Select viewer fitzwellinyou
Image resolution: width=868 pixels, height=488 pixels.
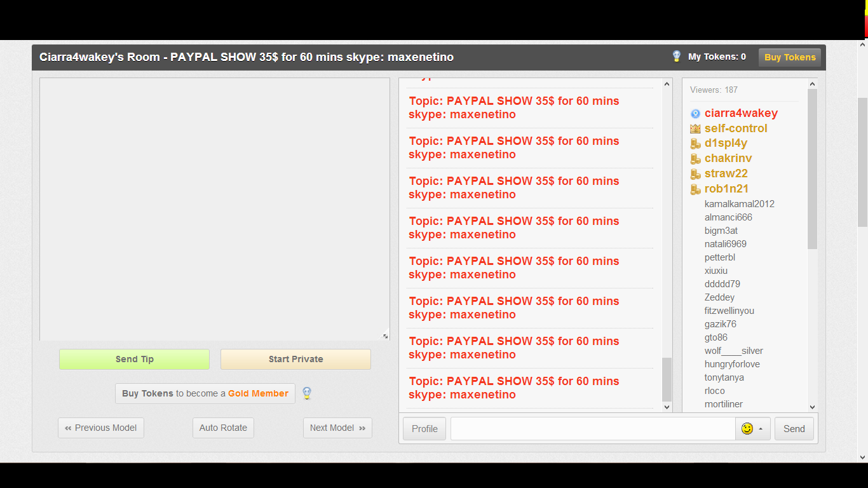click(729, 311)
